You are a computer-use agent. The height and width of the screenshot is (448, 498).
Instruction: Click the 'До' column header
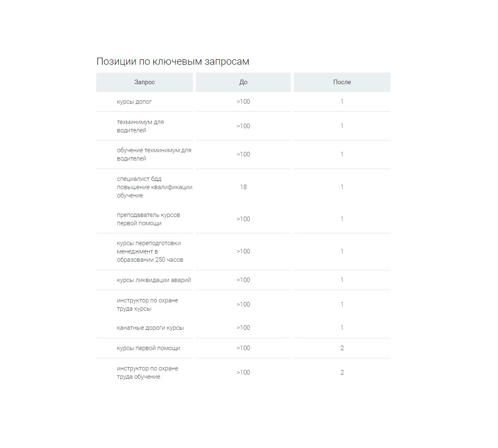[x=243, y=82]
